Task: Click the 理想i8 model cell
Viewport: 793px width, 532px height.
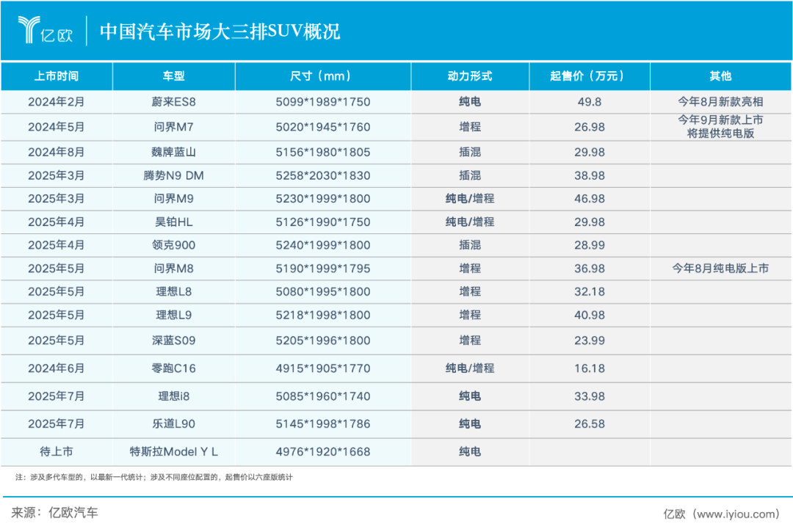Action: coord(173,396)
